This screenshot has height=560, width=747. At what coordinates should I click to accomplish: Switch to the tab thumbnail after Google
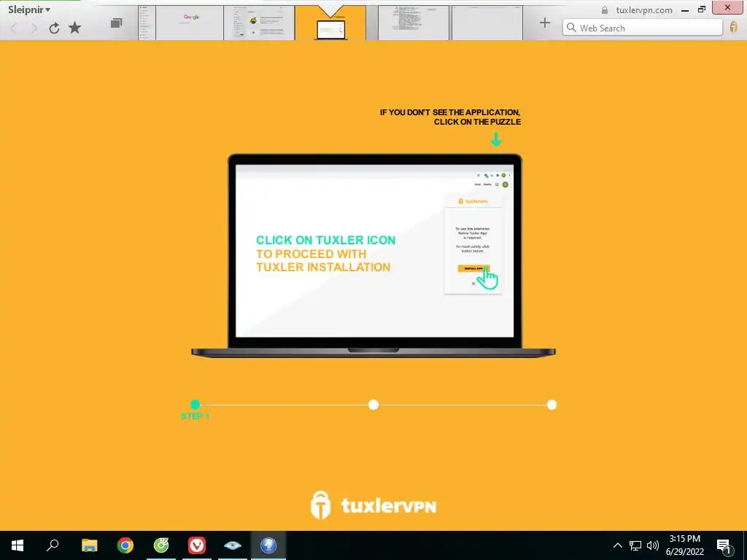click(x=259, y=23)
